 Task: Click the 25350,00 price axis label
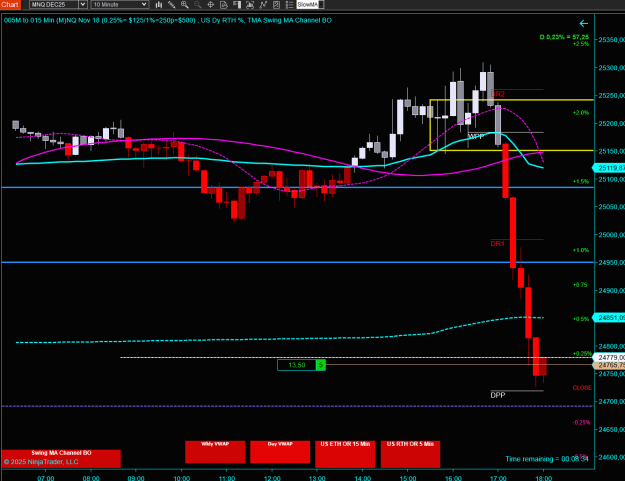611,40
